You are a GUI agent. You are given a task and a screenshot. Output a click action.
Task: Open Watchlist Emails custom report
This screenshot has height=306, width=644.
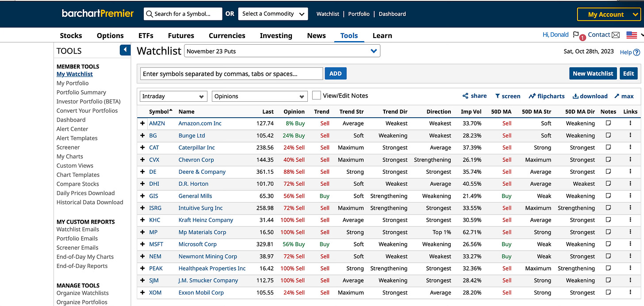(78, 229)
